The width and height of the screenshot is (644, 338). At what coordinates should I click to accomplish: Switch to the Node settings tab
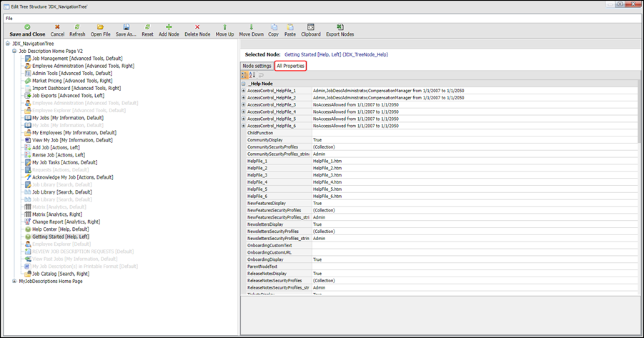pyautogui.click(x=257, y=66)
